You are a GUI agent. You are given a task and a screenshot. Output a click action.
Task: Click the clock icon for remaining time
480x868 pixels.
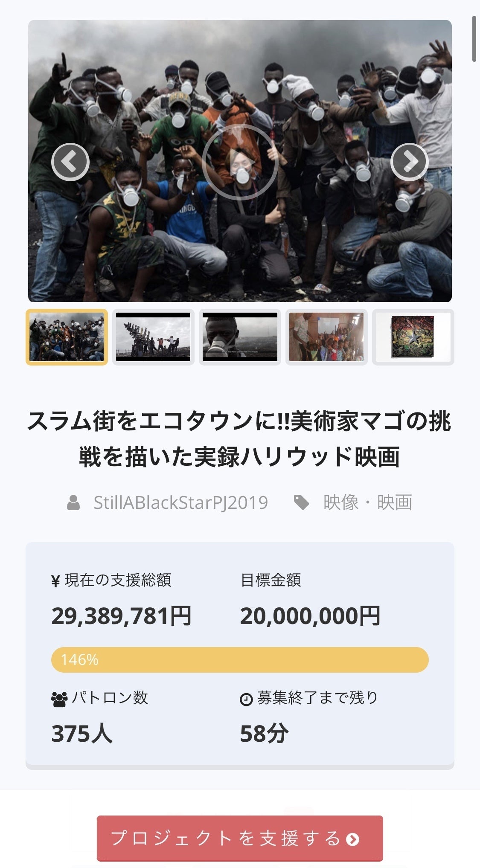tap(246, 700)
